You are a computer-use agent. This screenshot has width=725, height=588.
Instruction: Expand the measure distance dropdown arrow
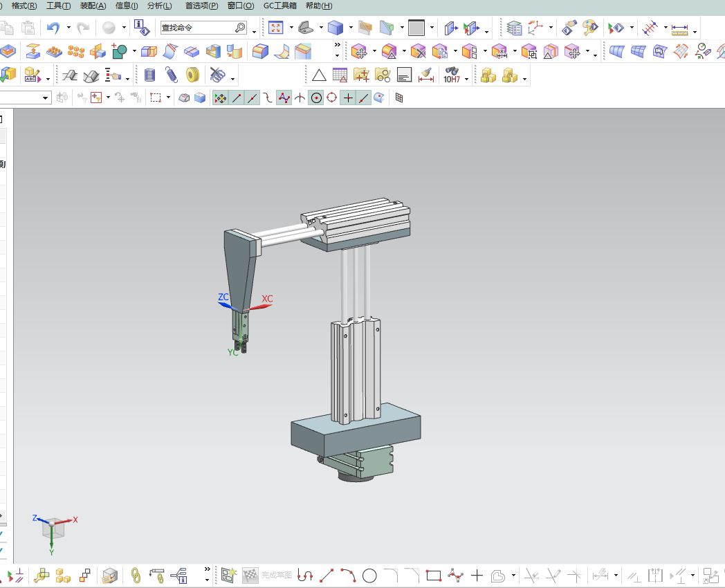point(695,31)
